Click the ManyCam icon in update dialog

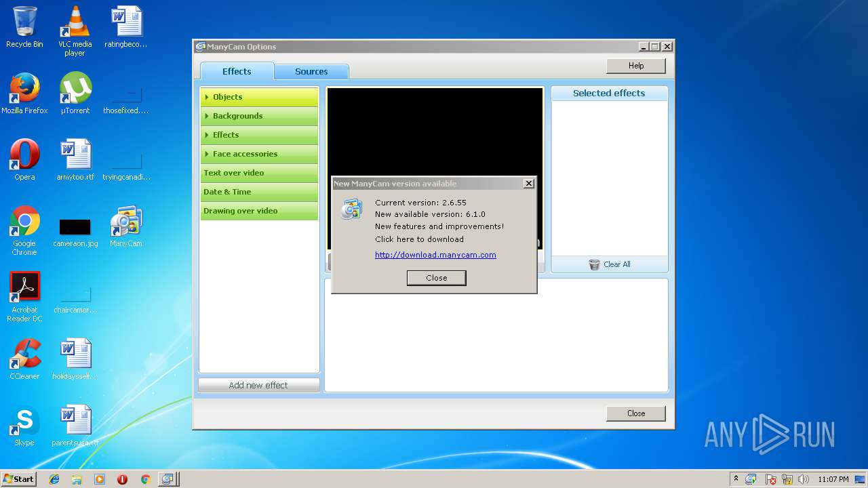coord(351,209)
